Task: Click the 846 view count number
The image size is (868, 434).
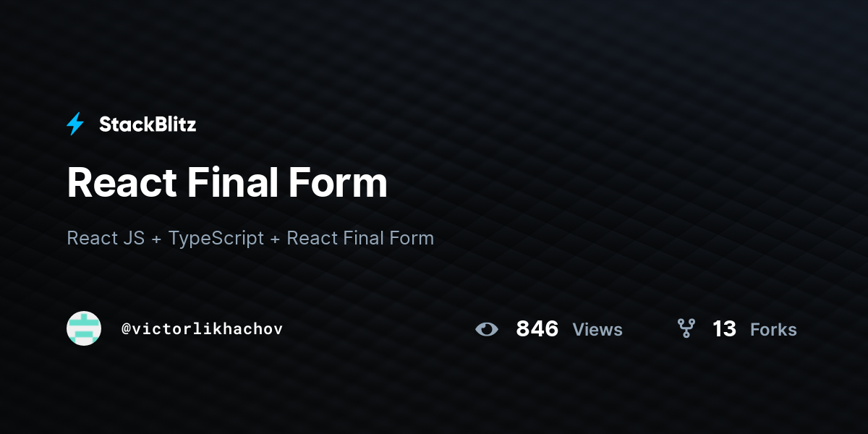Action: (x=537, y=329)
